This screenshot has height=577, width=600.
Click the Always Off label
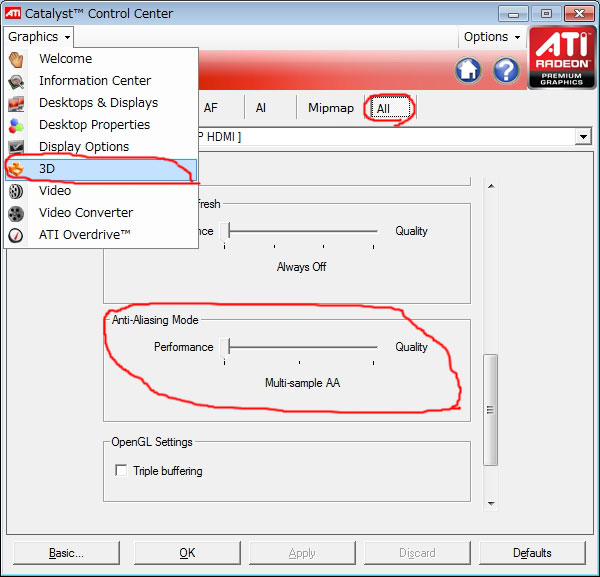(302, 267)
